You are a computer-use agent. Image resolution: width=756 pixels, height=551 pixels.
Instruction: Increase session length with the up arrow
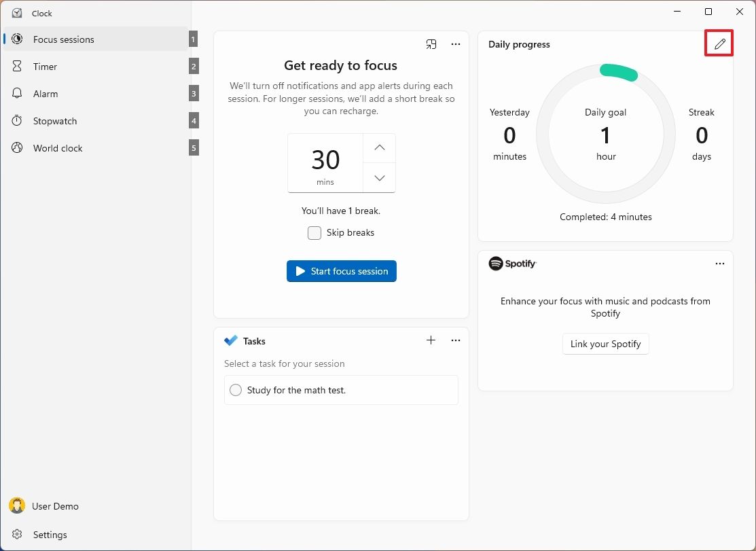pos(378,147)
